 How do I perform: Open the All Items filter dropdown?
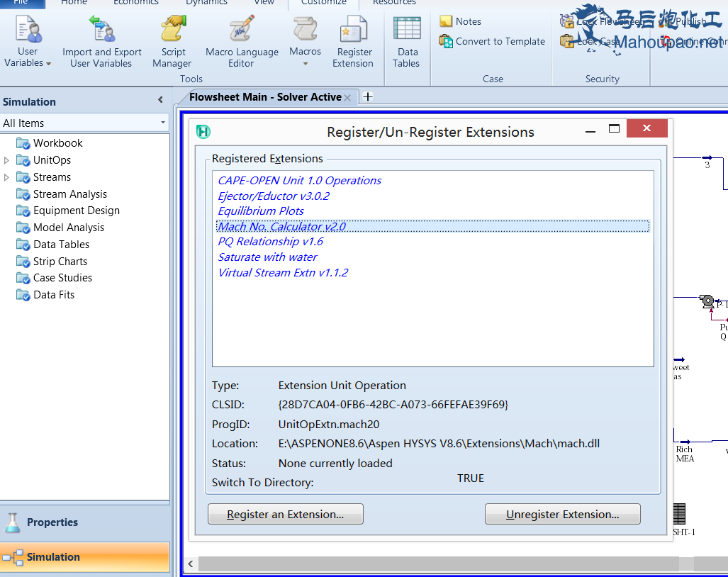pos(162,123)
